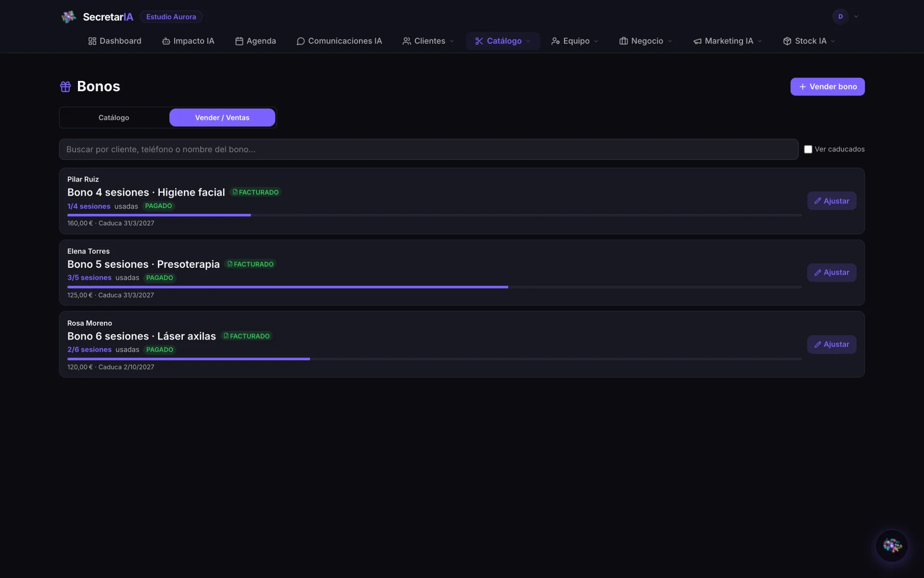Click Ajustar for Pilar Ruiz's bono
Image resolution: width=924 pixels, height=578 pixels.
coord(832,201)
